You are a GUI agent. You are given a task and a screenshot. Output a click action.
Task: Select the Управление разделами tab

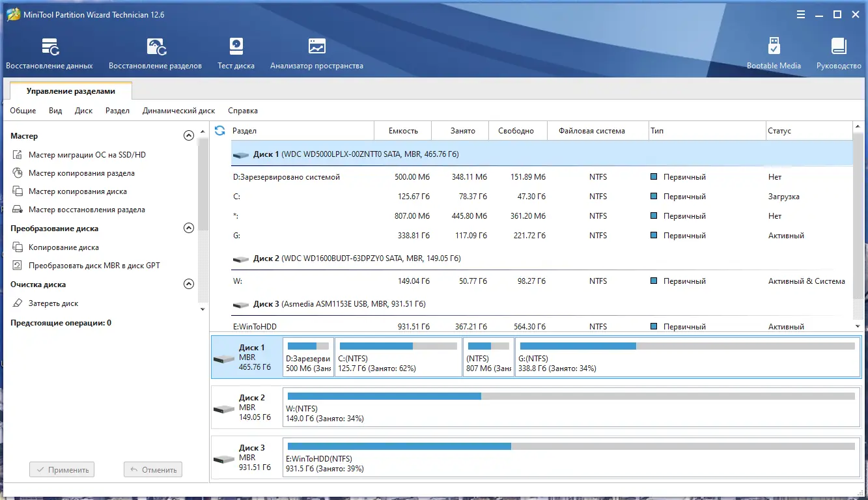pyautogui.click(x=71, y=92)
